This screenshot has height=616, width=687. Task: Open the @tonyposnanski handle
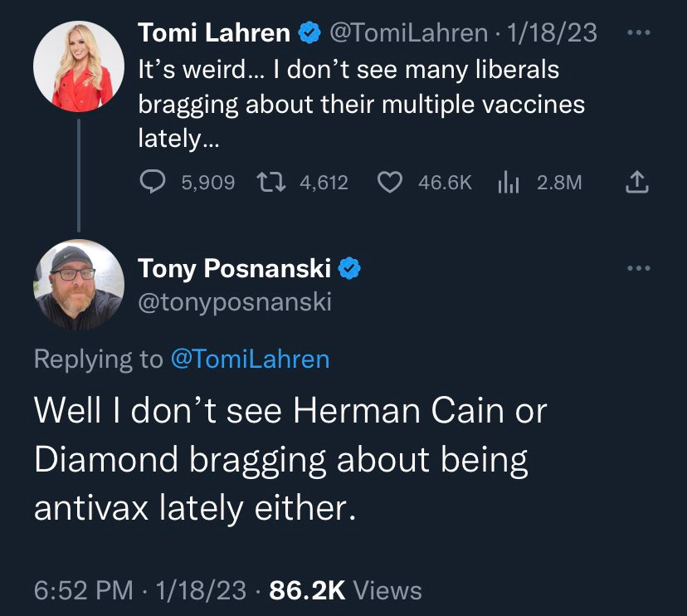[x=234, y=302]
